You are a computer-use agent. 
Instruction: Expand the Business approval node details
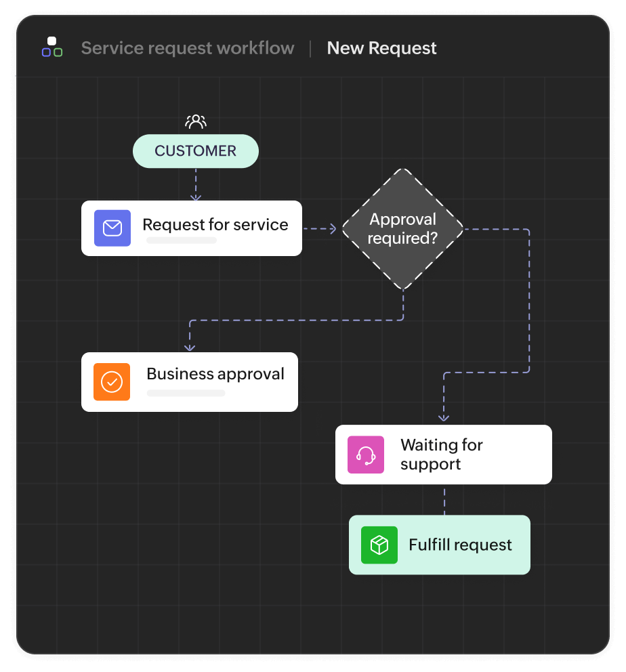[215, 373]
